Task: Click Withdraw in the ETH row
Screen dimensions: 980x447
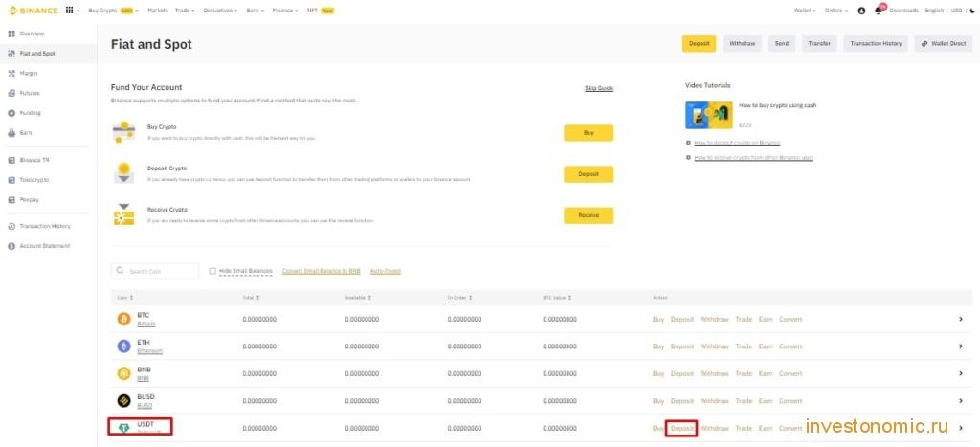Action: pyautogui.click(x=714, y=346)
